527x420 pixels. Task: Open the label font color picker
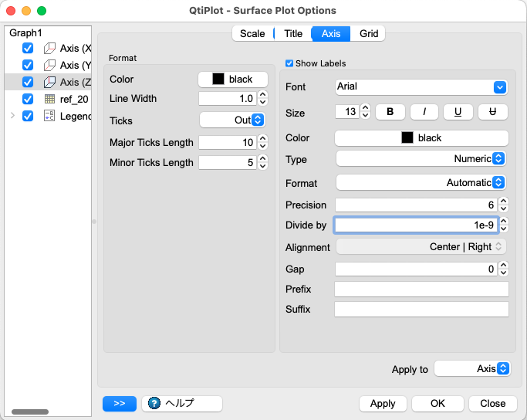(x=421, y=138)
